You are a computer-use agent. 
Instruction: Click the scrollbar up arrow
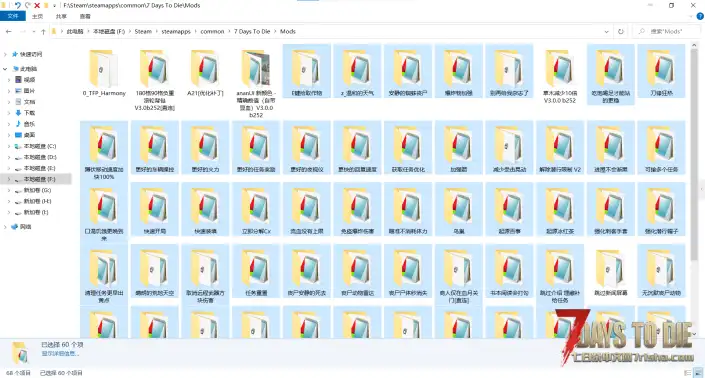(x=695, y=46)
